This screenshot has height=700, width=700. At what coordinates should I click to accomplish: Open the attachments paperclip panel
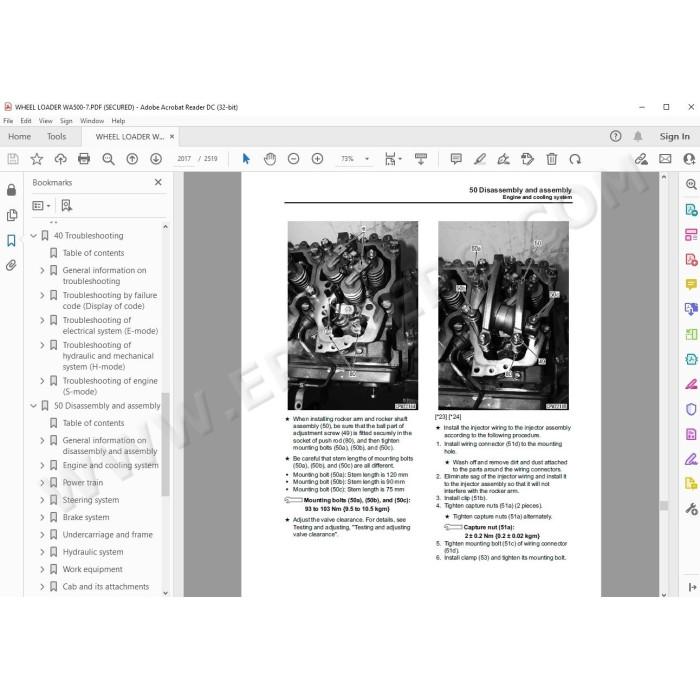point(12,266)
